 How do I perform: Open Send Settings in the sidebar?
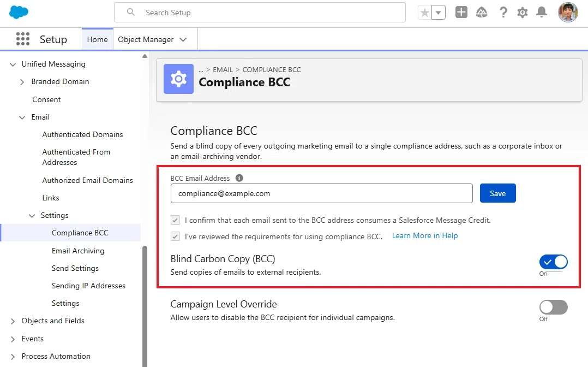(x=75, y=268)
